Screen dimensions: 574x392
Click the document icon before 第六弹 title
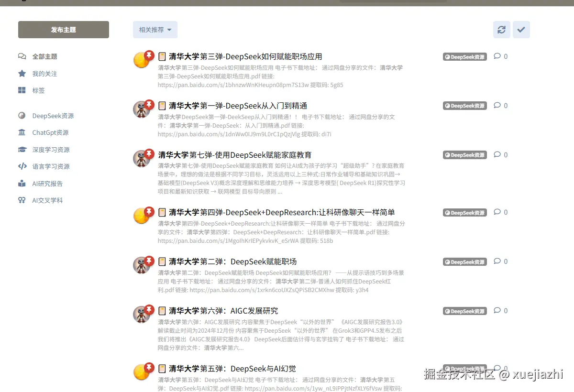pyautogui.click(x=162, y=311)
